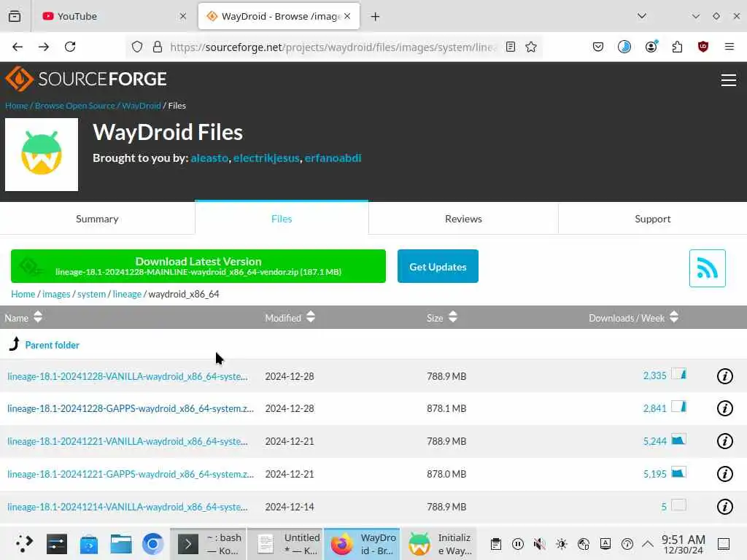Select the Files tab

pos(282,219)
